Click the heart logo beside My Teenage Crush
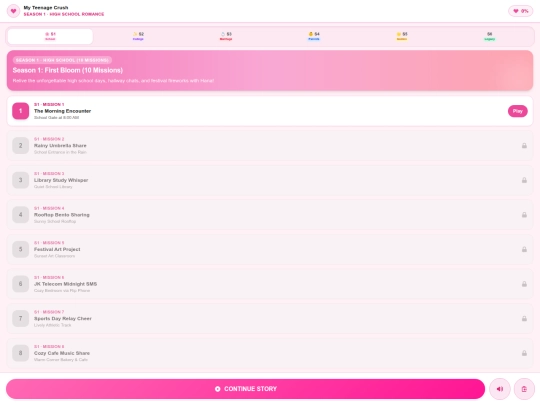This screenshot has width=540, height=405. coord(13,11)
